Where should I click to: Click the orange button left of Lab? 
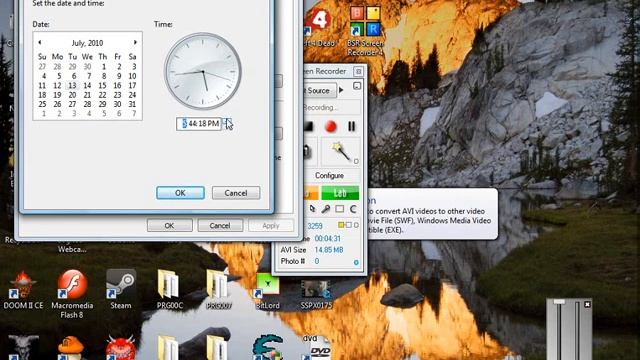click(312, 193)
